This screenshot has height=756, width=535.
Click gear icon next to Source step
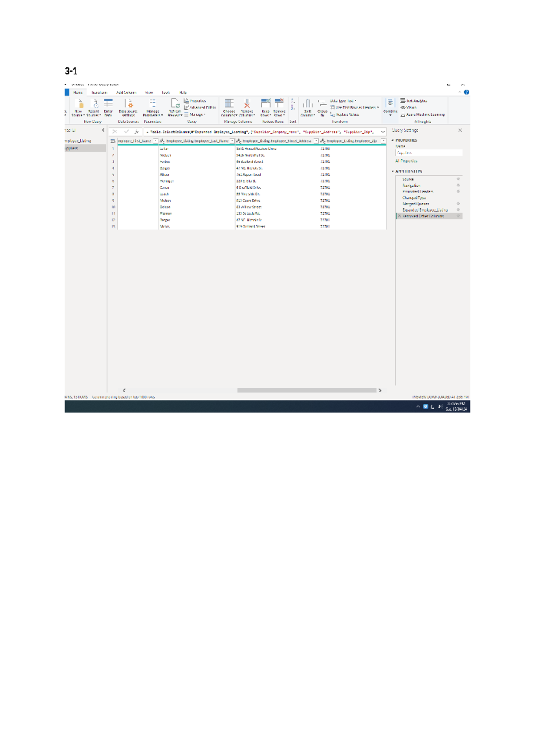pos(458,179)
